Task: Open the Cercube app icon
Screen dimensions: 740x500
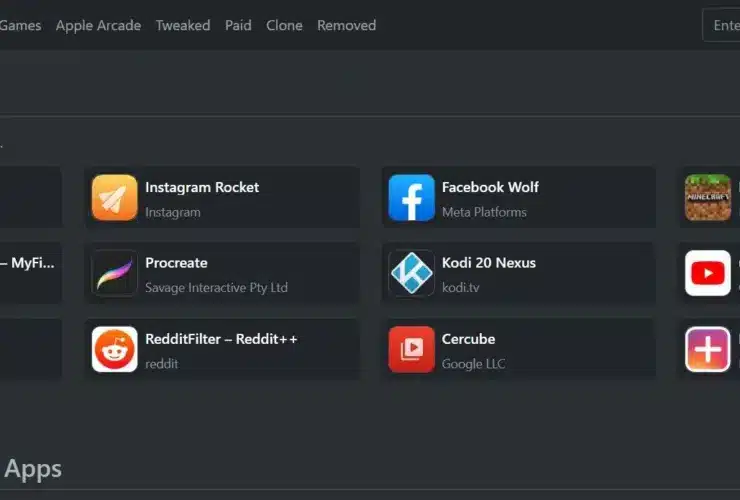Action: pos(412,349)
